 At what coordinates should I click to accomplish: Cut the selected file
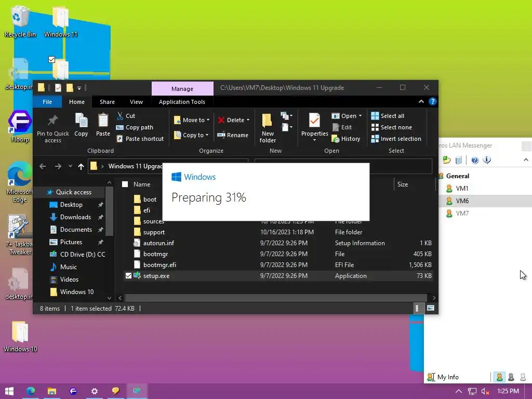coord(126,116)
